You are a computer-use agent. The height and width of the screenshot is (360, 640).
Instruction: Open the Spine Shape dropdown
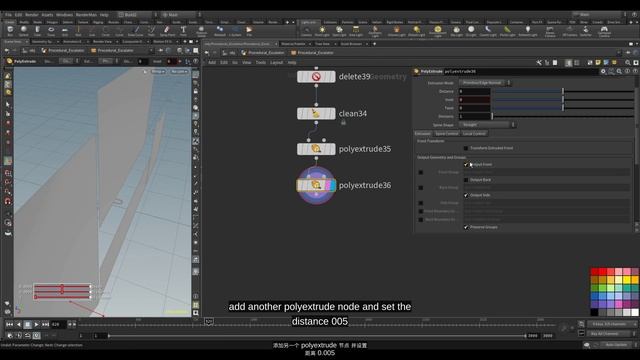coord(488,124)
